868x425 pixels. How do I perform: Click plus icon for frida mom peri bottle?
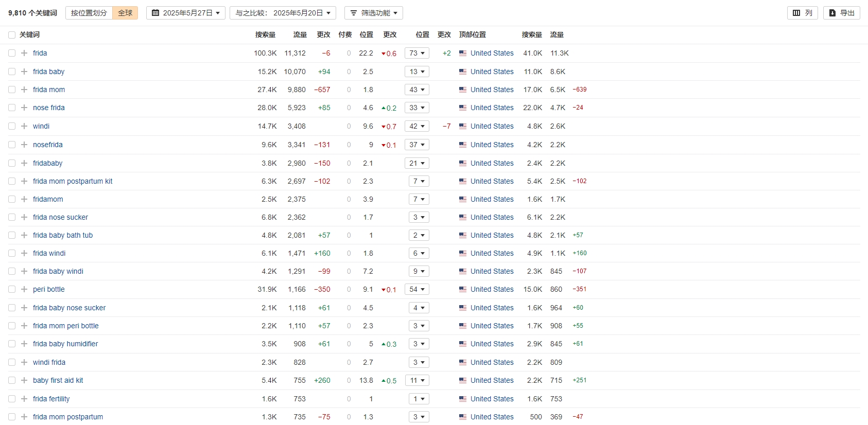pyautogui.click(x=24, y=326)
